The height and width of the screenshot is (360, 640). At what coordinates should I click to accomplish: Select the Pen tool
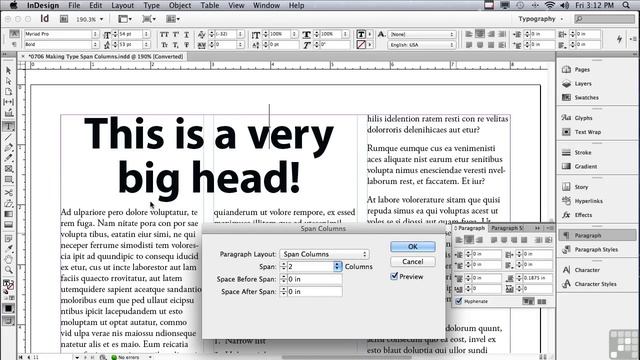click(9, 147)
